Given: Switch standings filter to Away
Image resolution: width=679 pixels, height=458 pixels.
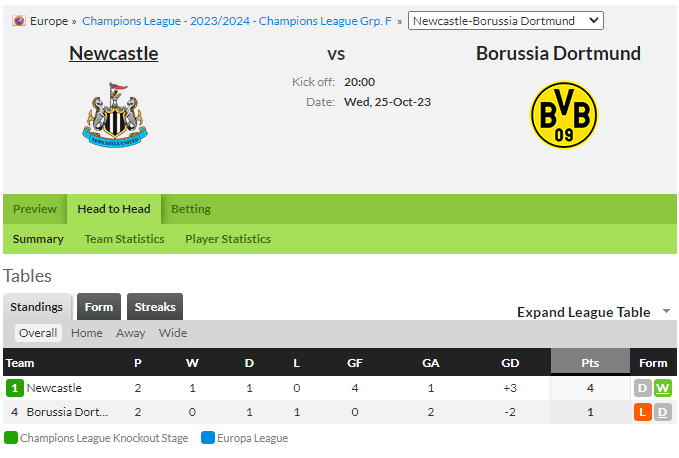Looking at the screenshot, I should [x=130, y=333].
